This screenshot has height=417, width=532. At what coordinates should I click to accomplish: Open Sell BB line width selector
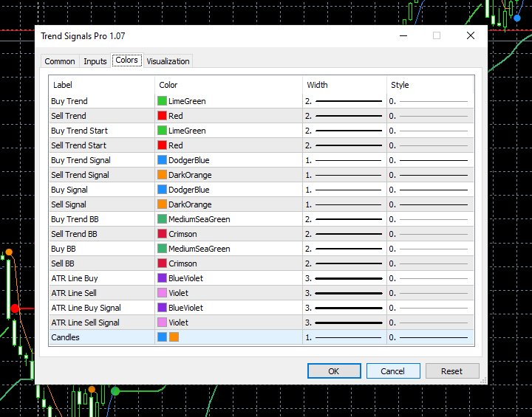(344, 263)
